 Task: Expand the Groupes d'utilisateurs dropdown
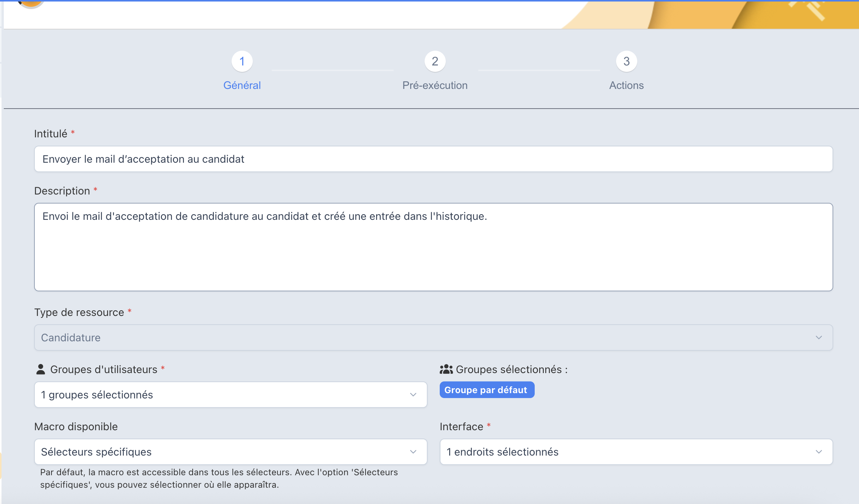[x=231, y=395]
